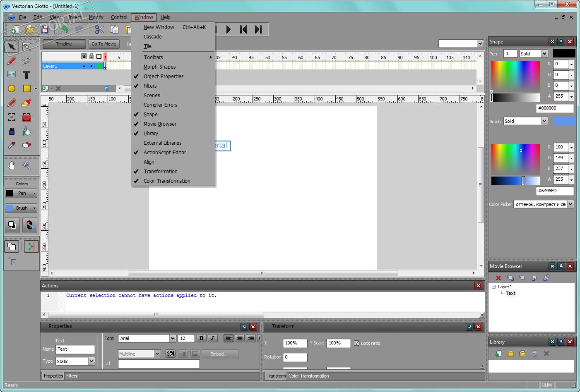Select the Eraser tool
Viewport: 580px width, 392px height.
click(26, 146)
